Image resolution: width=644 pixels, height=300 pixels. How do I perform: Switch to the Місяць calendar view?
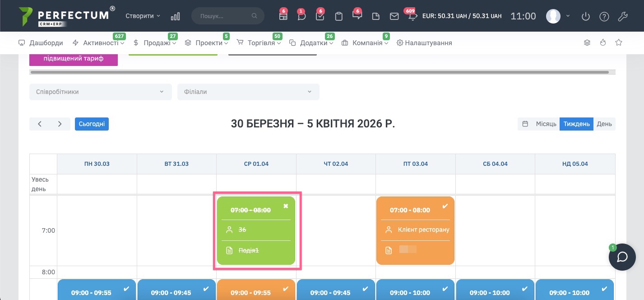pos(546,124)
